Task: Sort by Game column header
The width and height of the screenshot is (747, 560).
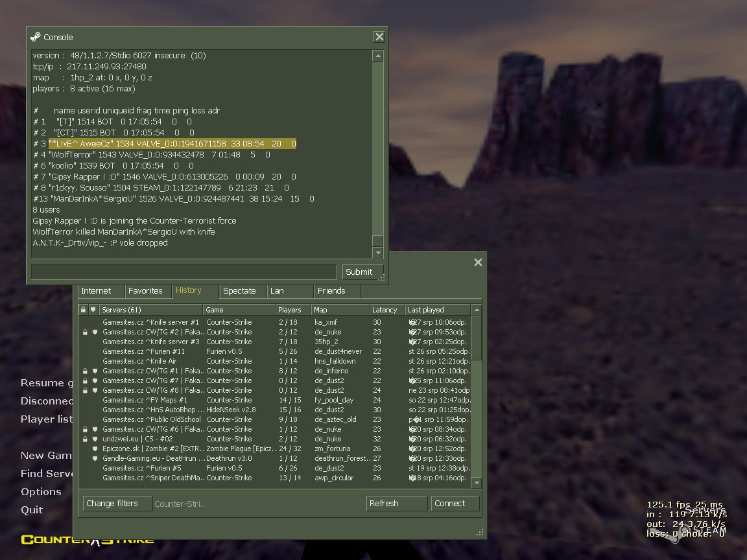Action: pos(239,310)
